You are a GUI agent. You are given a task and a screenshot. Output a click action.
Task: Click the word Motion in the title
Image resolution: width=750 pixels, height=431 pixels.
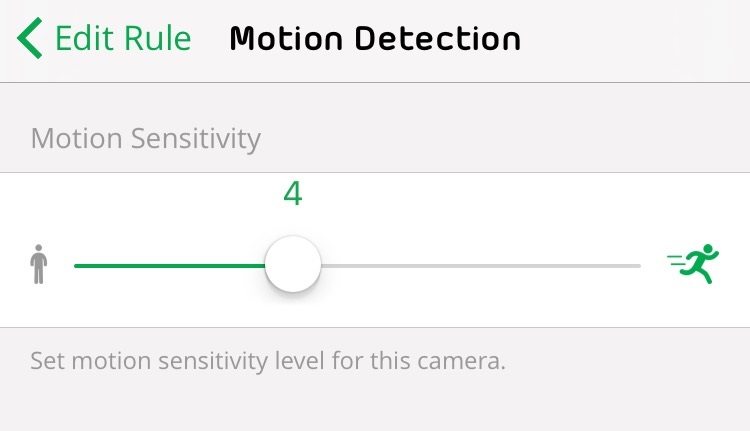(286, 39)
